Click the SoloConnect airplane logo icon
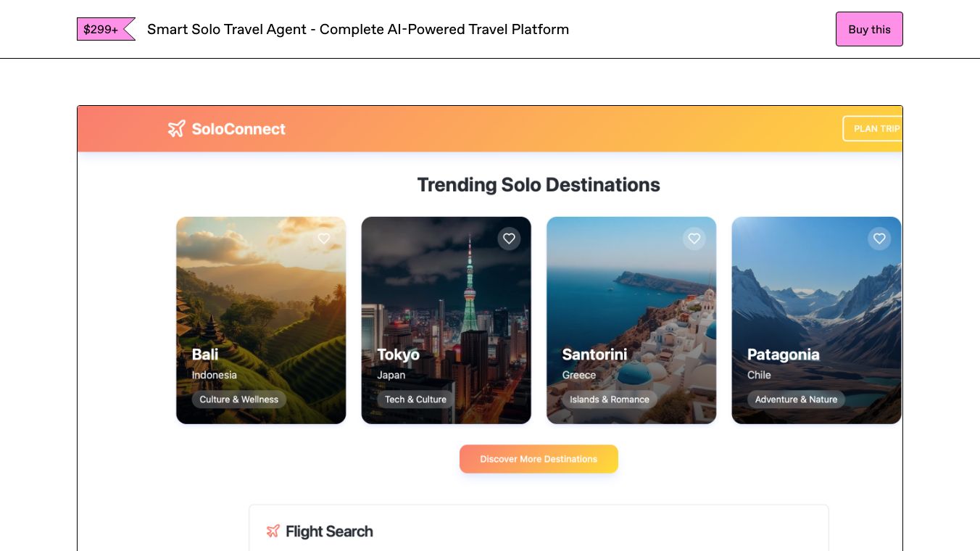The height and width of the screenshot is (551, 980). click(176, 129)
